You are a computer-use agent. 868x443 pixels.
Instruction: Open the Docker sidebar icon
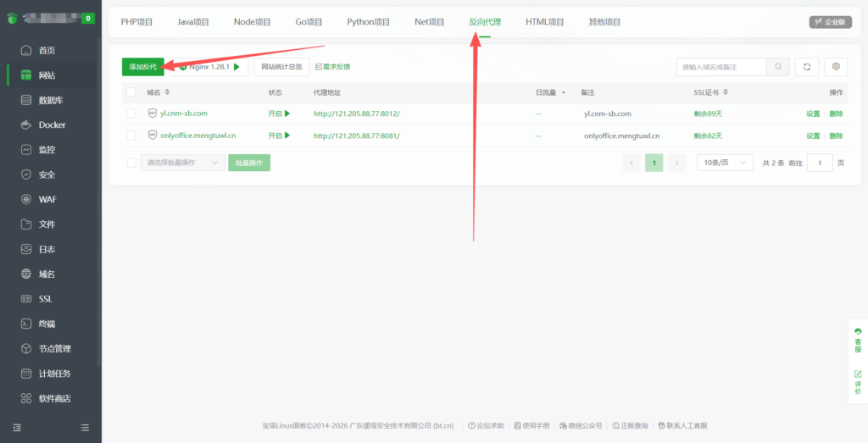pos(26,125)
